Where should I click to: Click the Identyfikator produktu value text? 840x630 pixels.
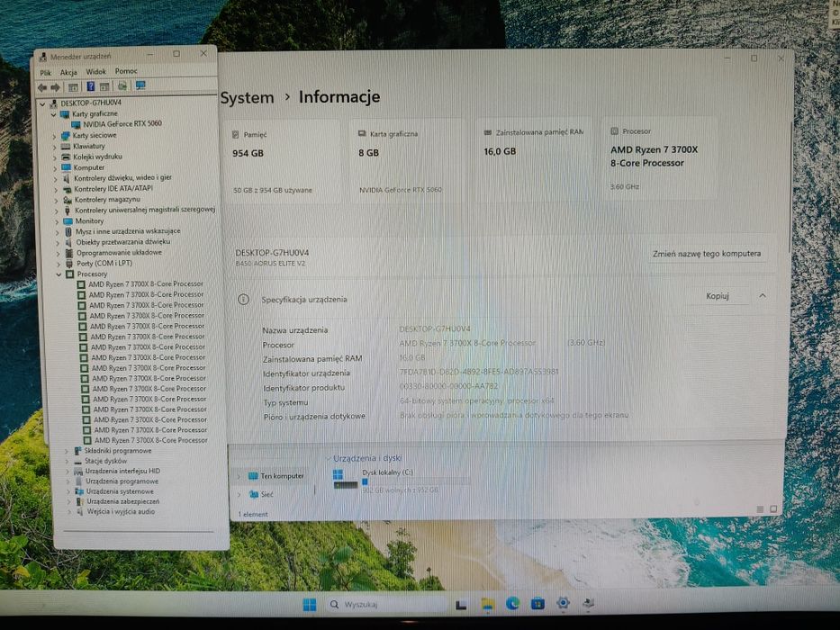point(449,386)
